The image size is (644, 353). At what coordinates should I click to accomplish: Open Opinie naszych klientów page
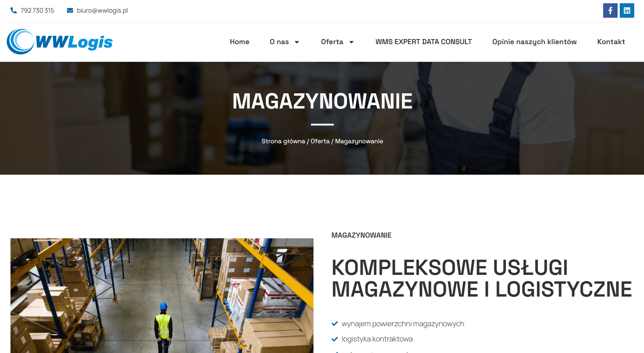pos(534,42)
